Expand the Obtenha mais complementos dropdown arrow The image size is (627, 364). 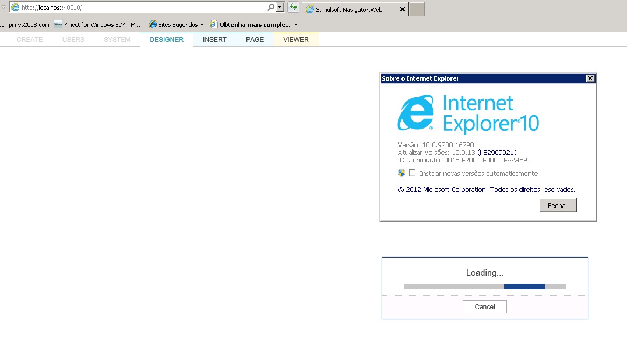297,25
